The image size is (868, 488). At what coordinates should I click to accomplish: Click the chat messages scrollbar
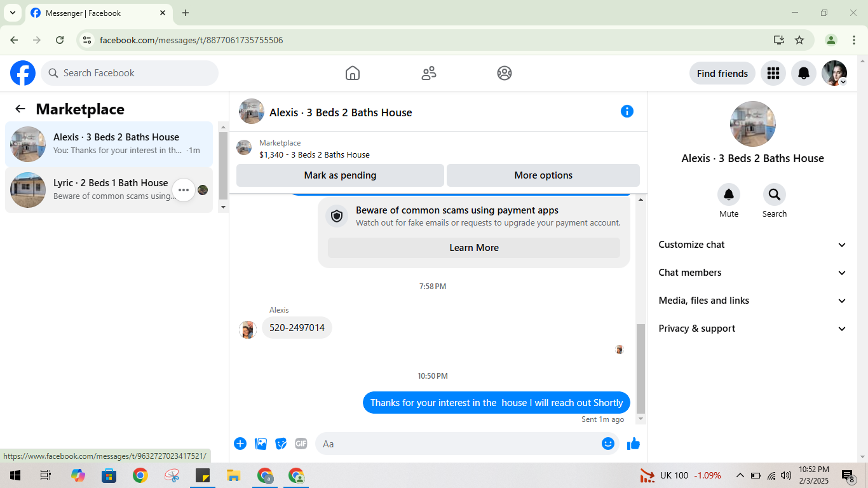(641, 369)
